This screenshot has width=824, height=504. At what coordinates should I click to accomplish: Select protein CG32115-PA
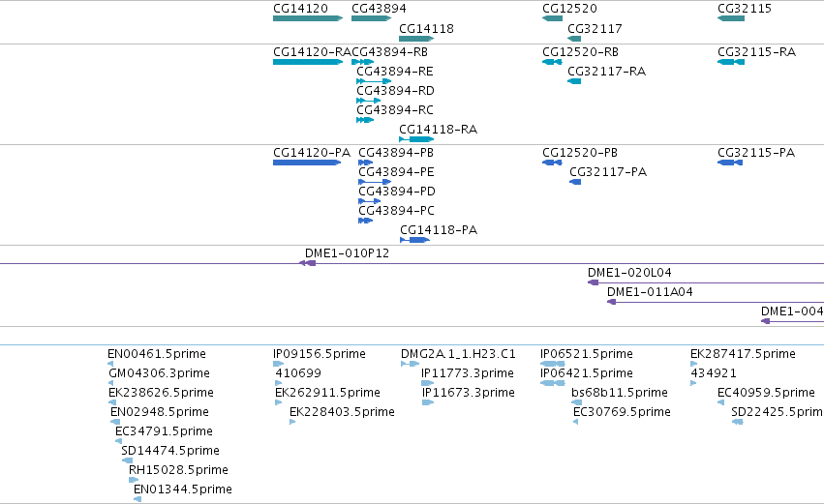click(x=730, y=163)
